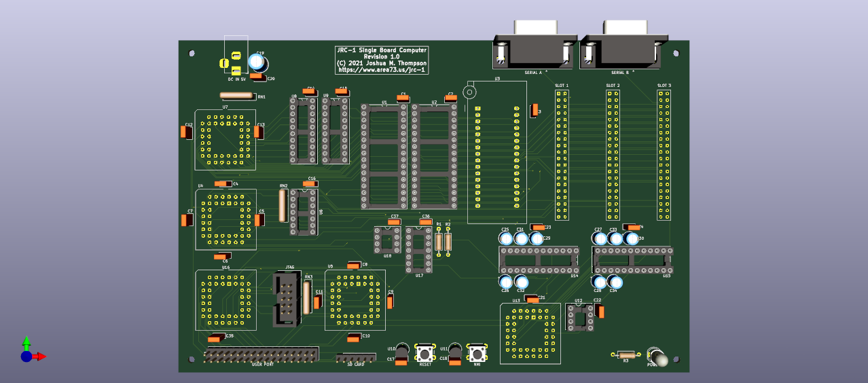Select the SLOT 2 expansion header

613,156
